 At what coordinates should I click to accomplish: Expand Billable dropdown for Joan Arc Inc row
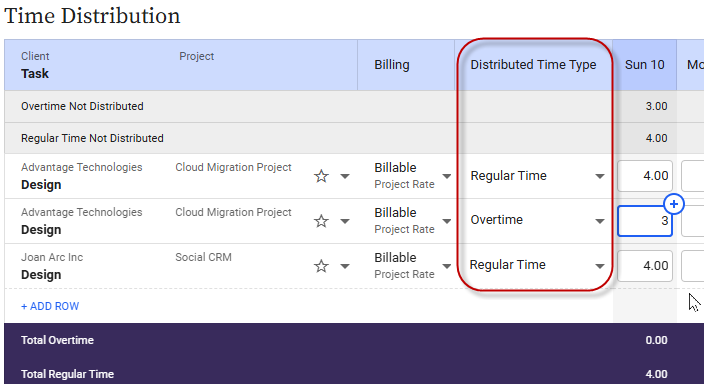[x=447, y=266]
